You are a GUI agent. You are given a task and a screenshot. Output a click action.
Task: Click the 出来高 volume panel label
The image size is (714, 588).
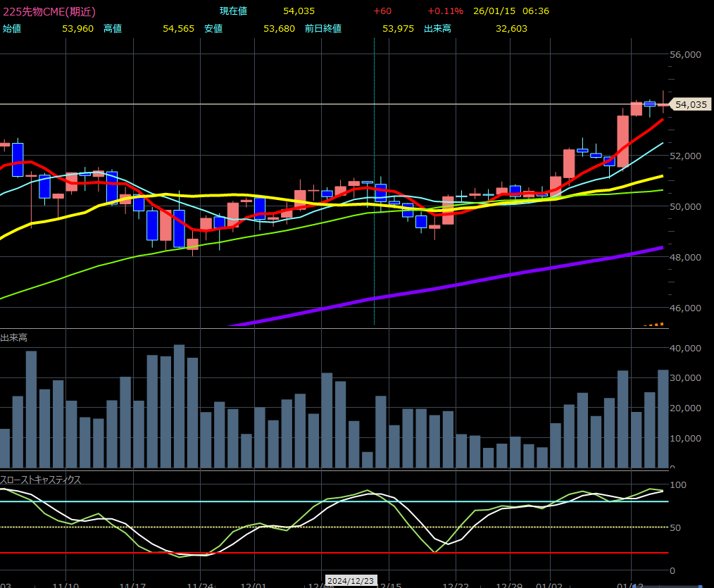pos(14,338)
